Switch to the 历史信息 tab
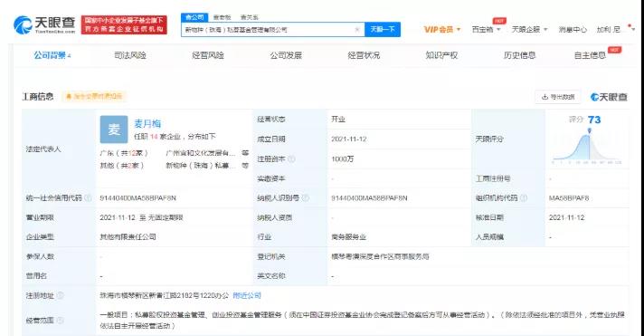 519,55
